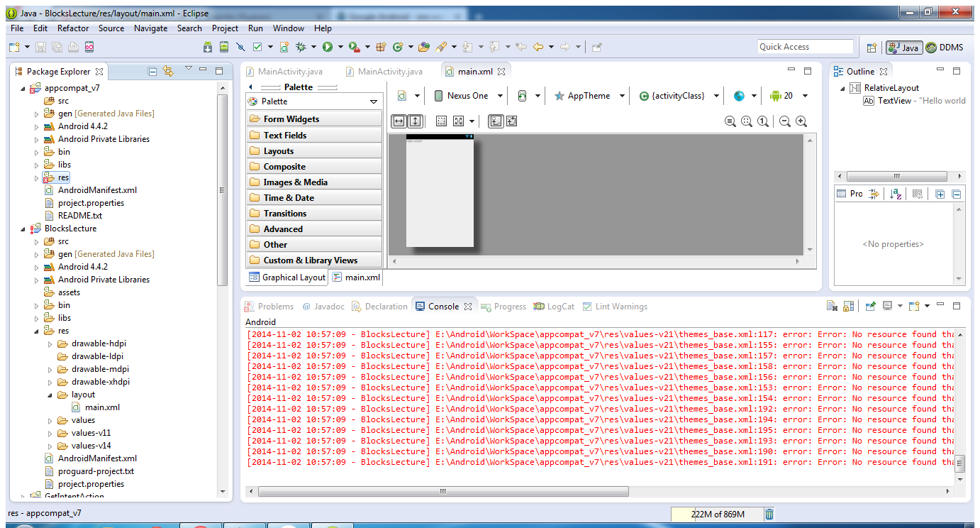Click zoom to 100% magnifier icon
Screen dimensions: 980x528
(763, 121)
